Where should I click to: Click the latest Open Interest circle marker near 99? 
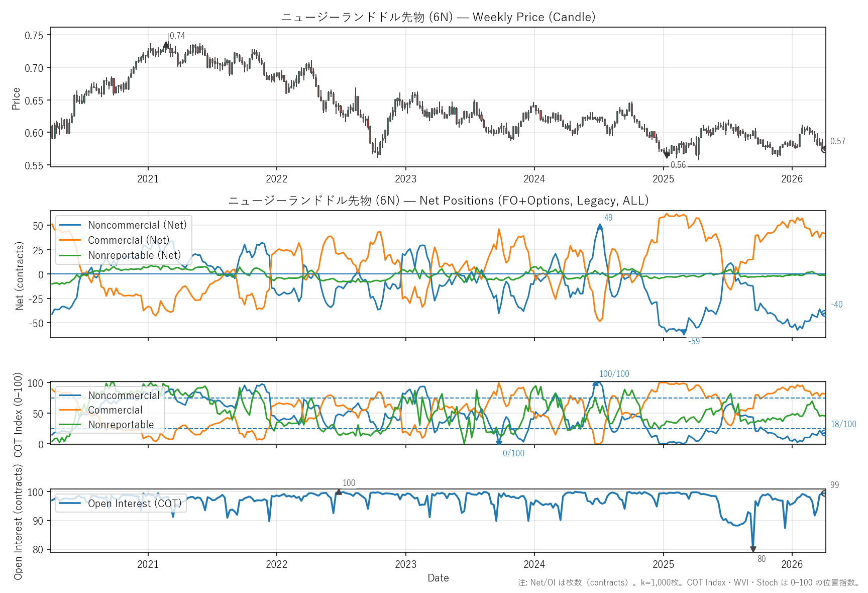(x=824, y=493)
